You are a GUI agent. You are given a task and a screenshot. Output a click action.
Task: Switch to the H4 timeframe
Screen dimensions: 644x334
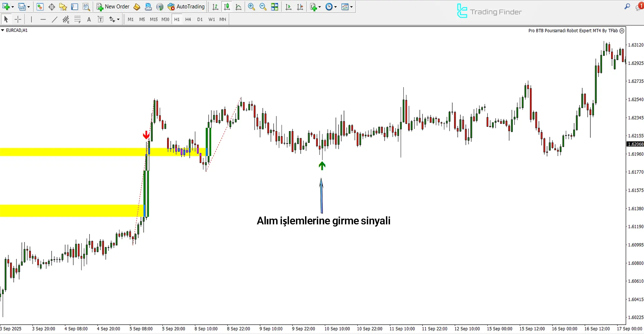click(x=188, y=19)
